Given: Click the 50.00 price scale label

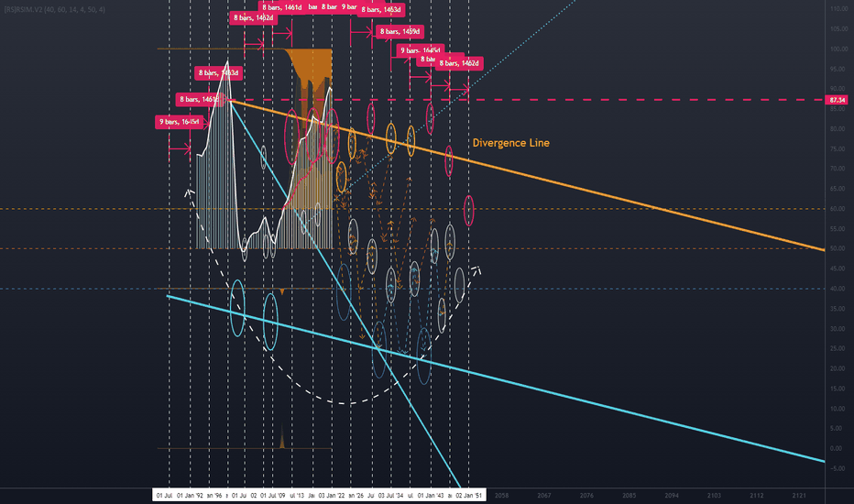Looking at the screenshot, I should click(838, 249).
